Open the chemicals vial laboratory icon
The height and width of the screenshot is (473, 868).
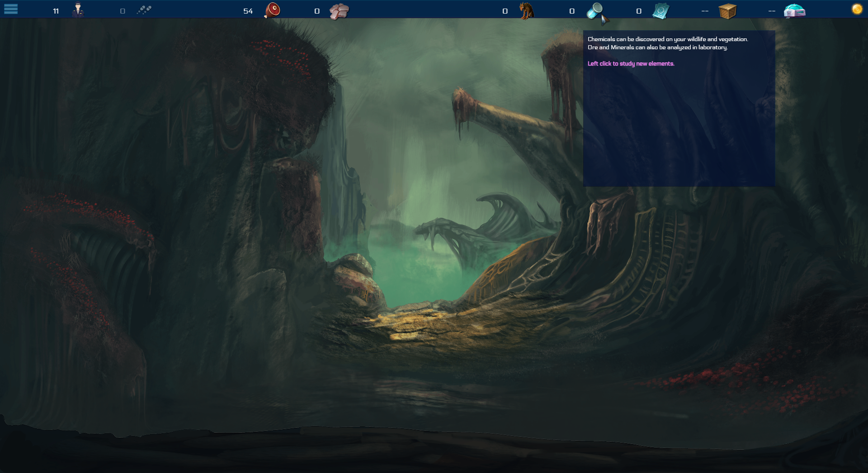[597, 12]
